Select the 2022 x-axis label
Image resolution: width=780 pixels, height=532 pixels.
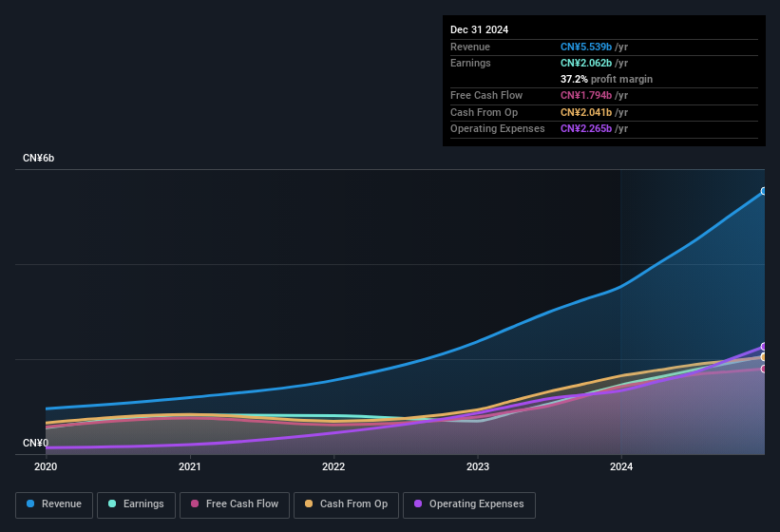pyautogui.click(x=333, y=466)
